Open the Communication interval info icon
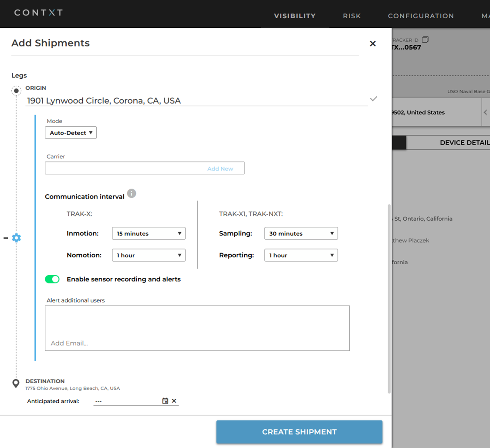The image size is (490, 448). tap(132, 193)
